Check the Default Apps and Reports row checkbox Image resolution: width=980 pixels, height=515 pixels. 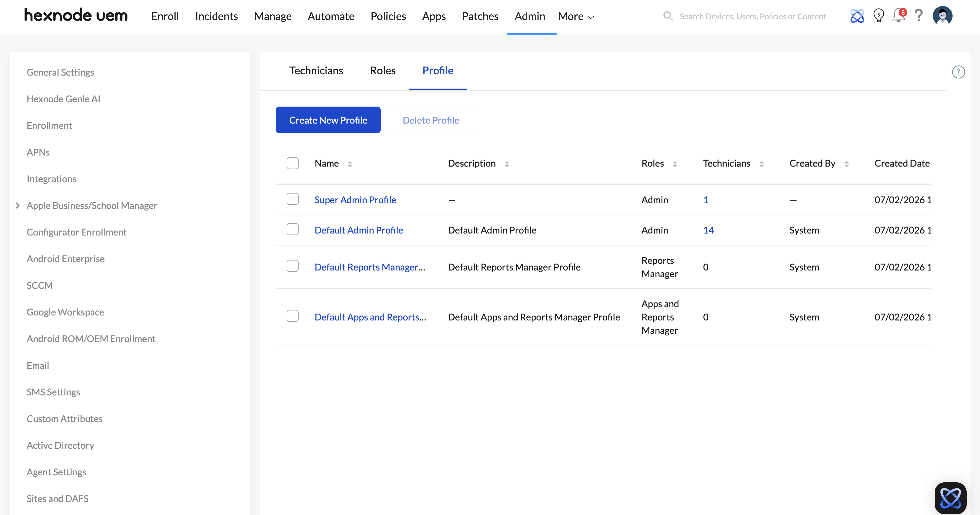click(292, 316)
